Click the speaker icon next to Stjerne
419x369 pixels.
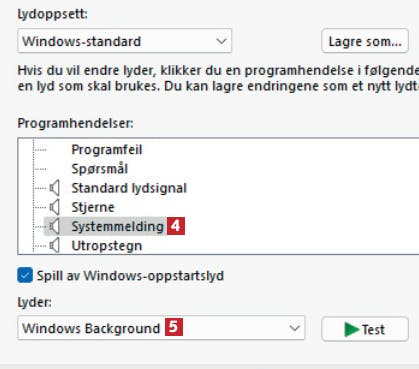[55, 207]
